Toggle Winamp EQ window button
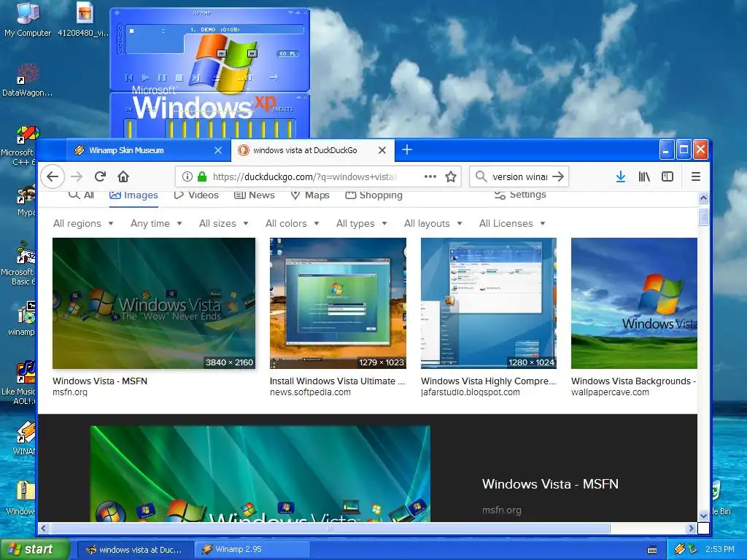Screen dimensions: 747x560 click(282, 53)
